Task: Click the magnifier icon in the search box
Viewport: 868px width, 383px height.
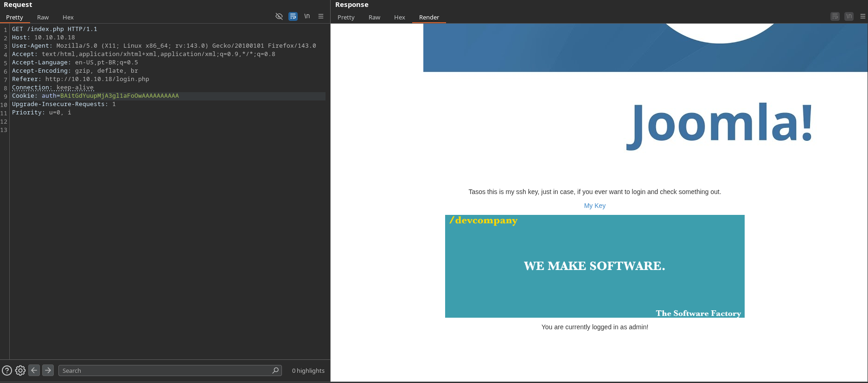Action: [275, 370]
